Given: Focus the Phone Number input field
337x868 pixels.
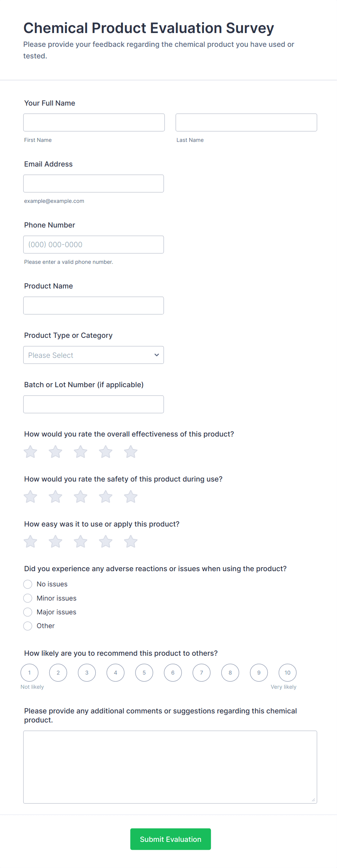Looking at the screenshot, I should pyautogui.click(x=93, y=245).
